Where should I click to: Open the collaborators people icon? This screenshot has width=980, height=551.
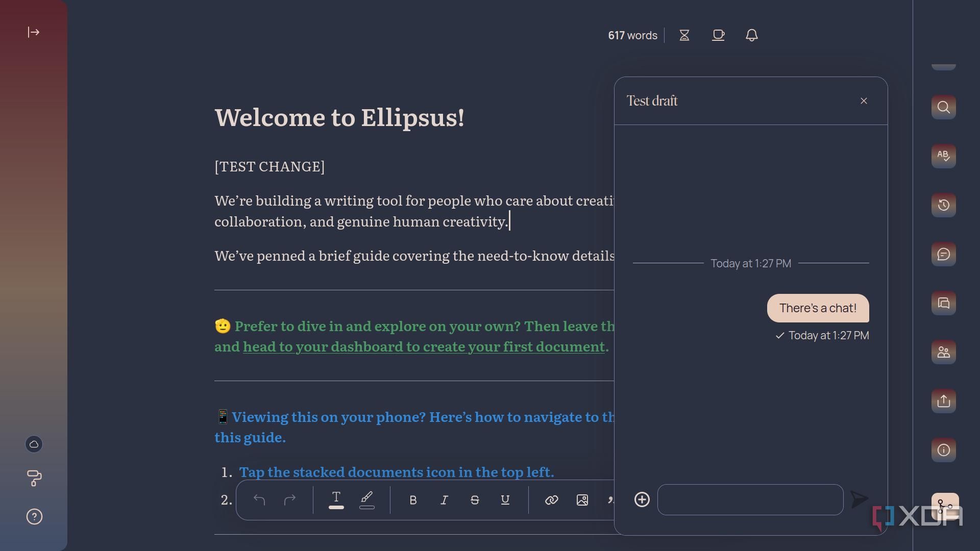pos(944,352)
